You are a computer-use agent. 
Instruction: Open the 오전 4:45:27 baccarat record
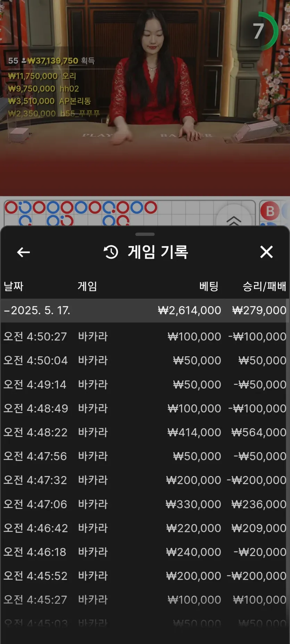click(145, 600)
